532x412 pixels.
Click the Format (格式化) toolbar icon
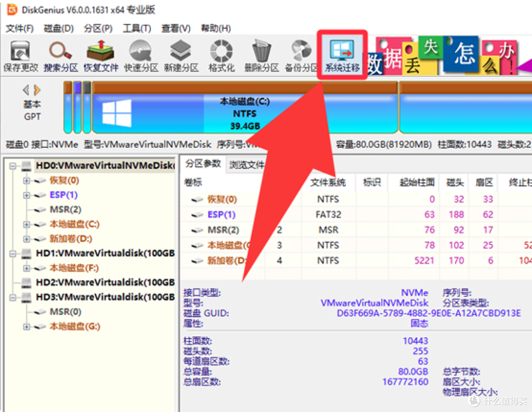(x=221, y=56)
